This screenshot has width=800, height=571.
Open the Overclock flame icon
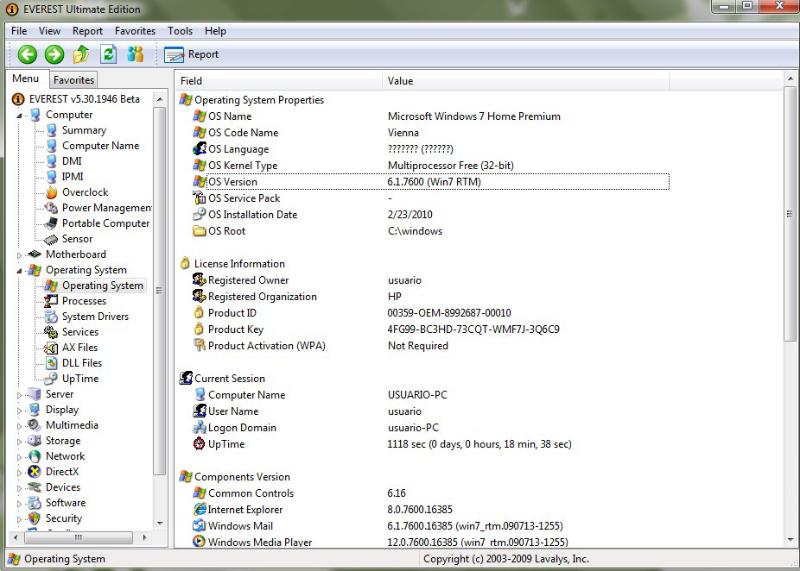pyautogui.click(x=52, y=192)
